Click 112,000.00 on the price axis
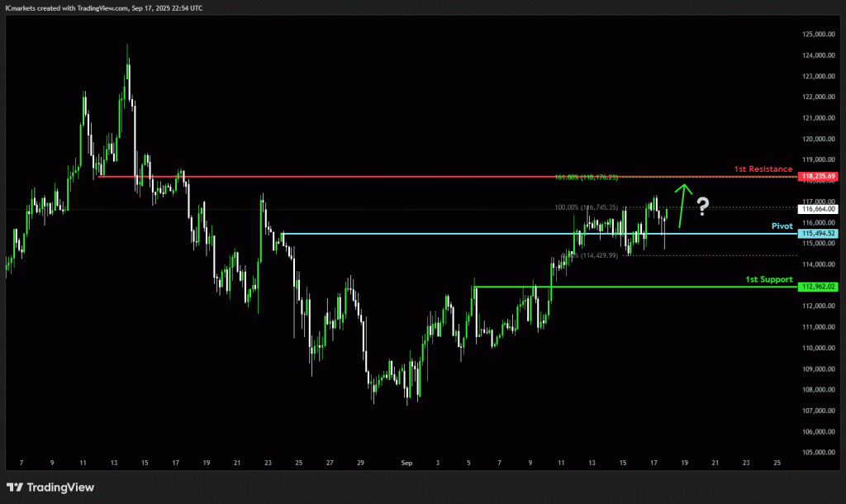This screenshot has width=846, height=504. (x=819, y=306)
